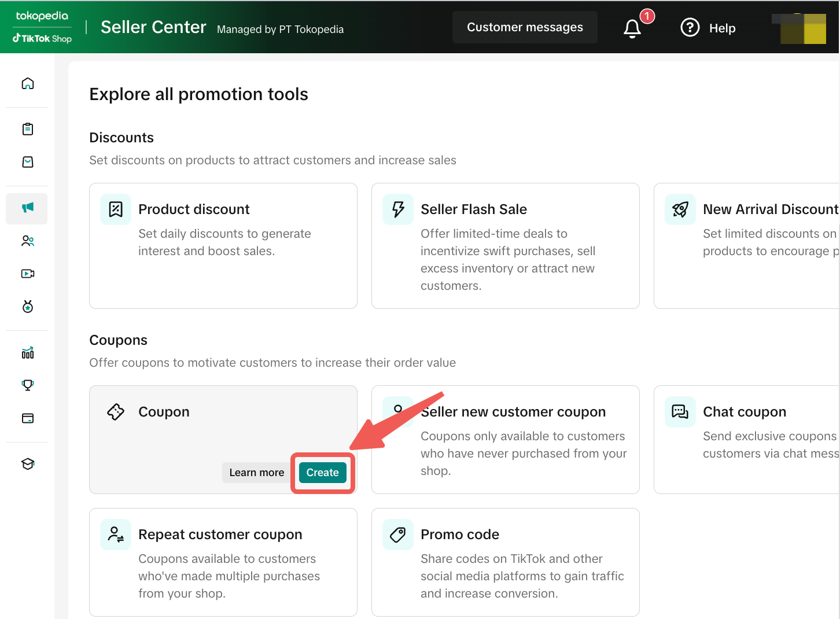Open the Promo code card
Viewport: 840px width, 619px height.
[x=505, y=562]
